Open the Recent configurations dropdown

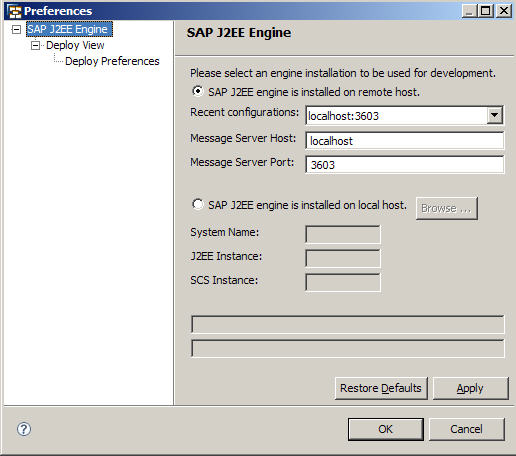point(494,115)
